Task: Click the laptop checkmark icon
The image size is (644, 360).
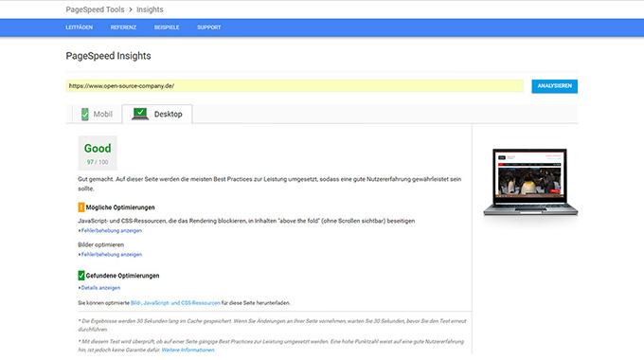Action: point(140,114)
